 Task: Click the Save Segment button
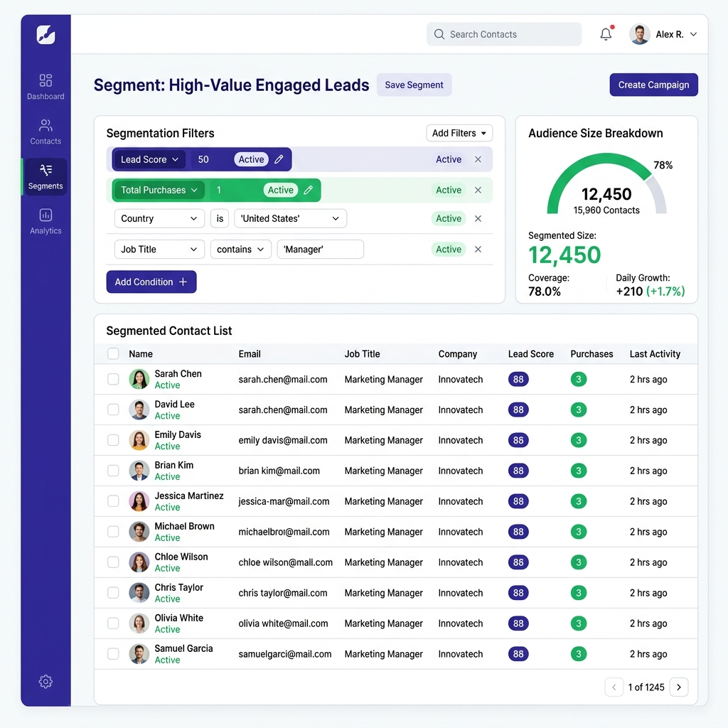414,85
